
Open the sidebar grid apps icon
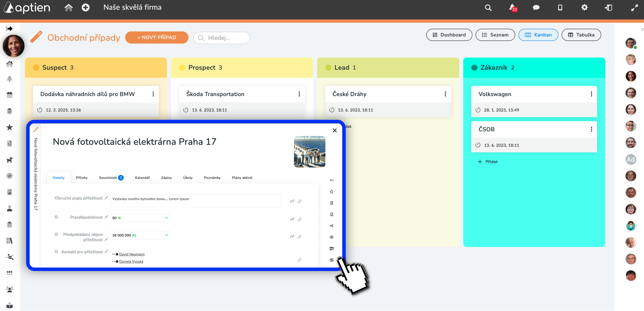(x=9, y=273)
